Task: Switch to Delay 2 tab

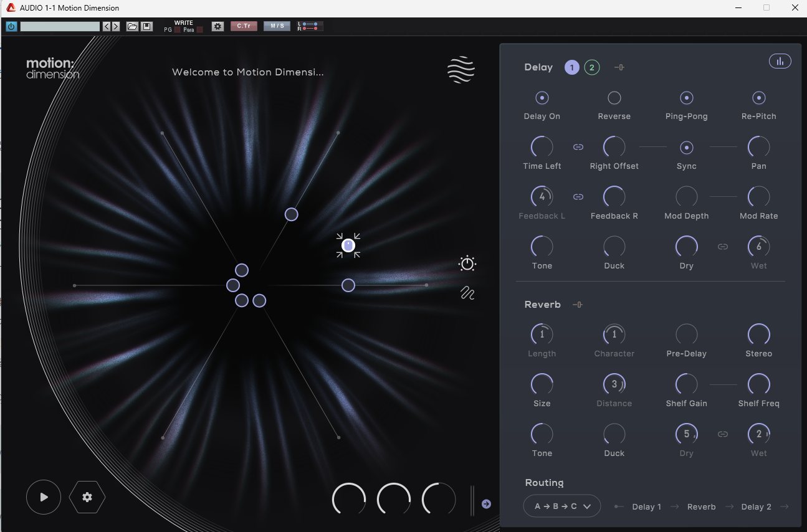Action: [x=592, y=67]
